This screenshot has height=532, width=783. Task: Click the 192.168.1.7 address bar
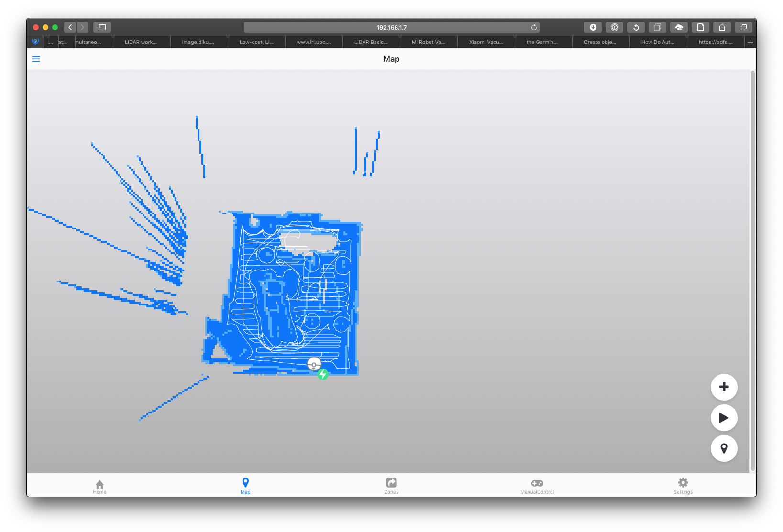(x=391, y=27)
